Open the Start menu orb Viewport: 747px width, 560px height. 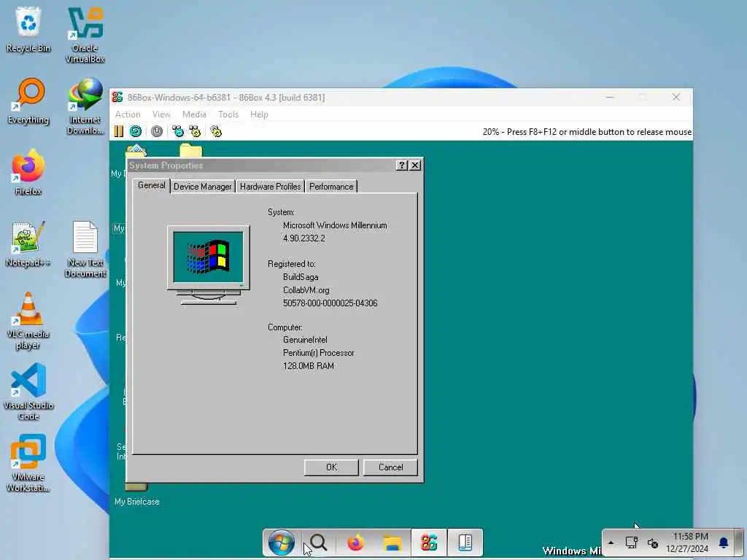coord(281,542)
